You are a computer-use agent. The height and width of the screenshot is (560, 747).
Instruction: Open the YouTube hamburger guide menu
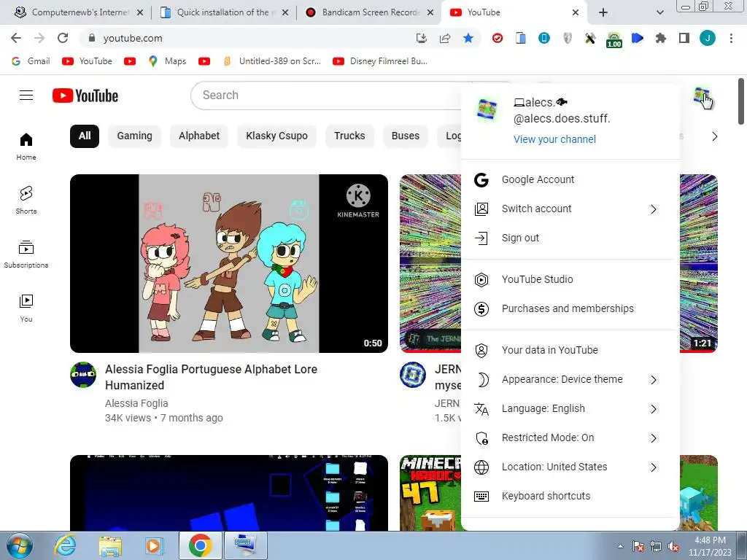pyautogui.click(x=26, y=96)
